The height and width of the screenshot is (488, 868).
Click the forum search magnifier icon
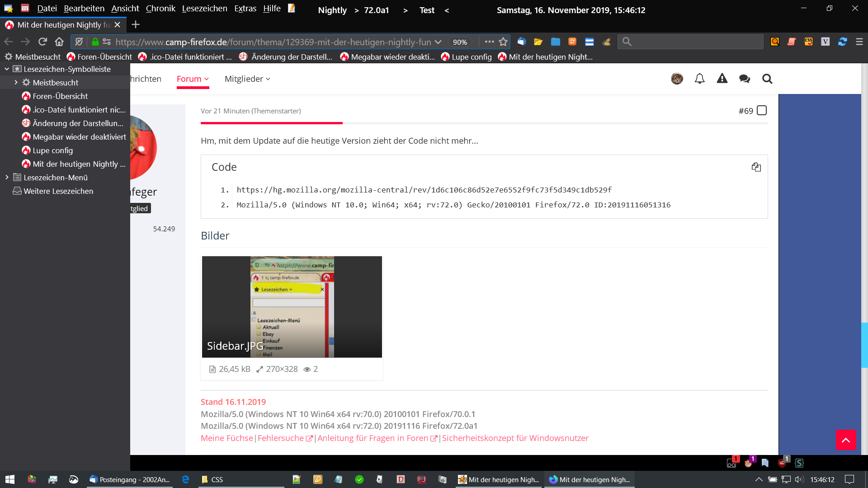[767, 79]
